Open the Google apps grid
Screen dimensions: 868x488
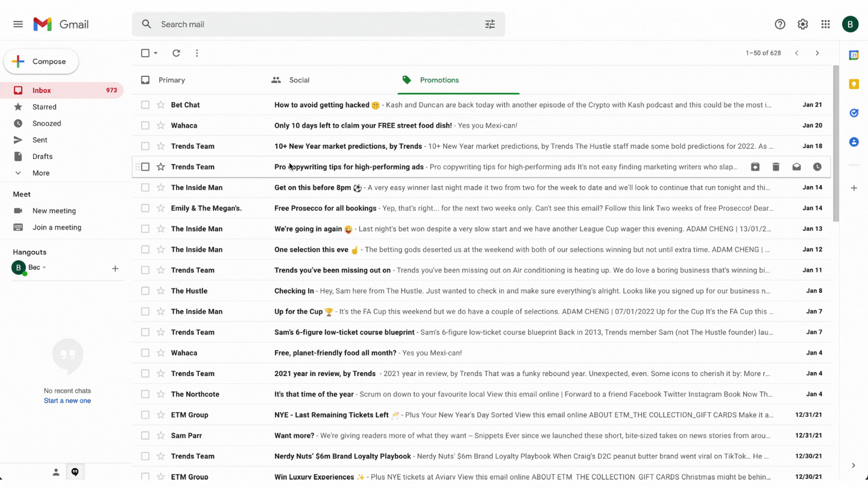coord(826,24)
